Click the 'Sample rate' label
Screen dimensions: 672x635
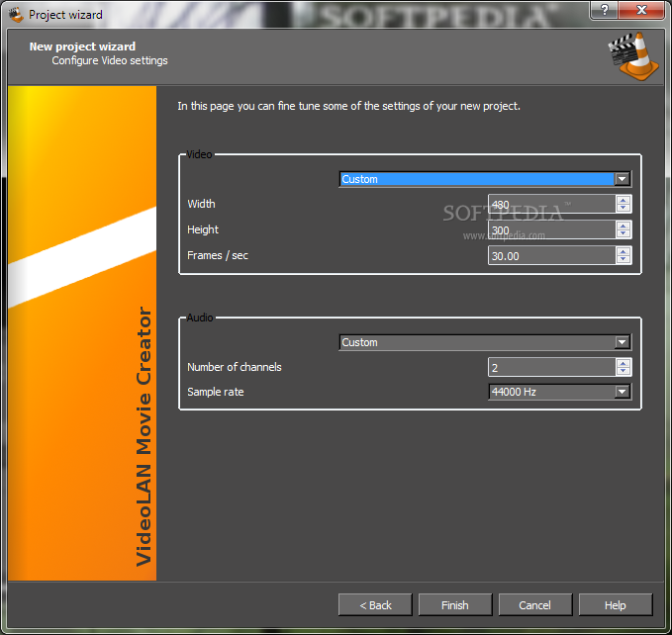tap(216, 392)
